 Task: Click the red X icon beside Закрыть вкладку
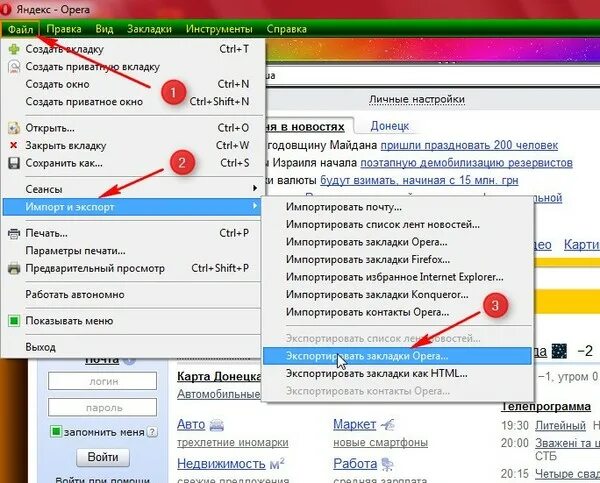14,145
